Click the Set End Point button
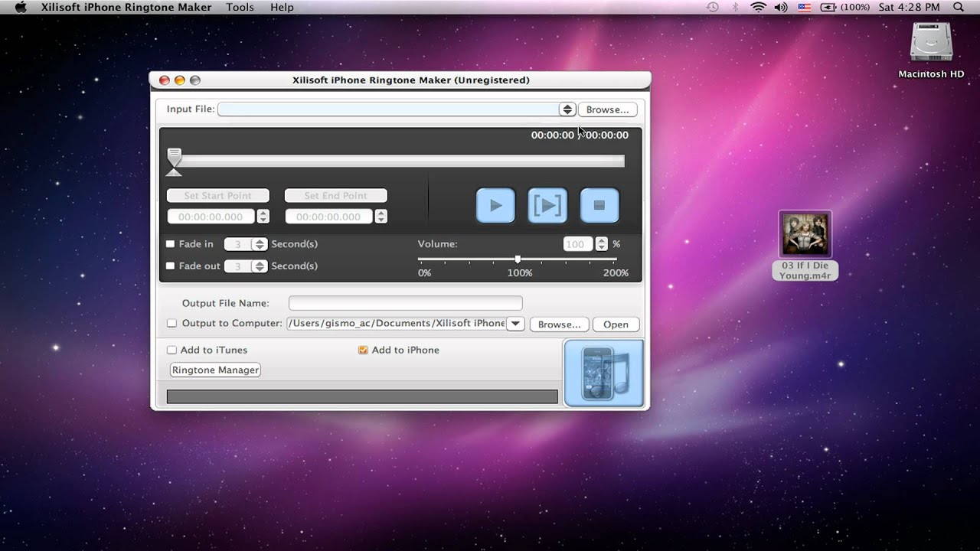Viewport: 980px width, 551px height. click(336, 196)
